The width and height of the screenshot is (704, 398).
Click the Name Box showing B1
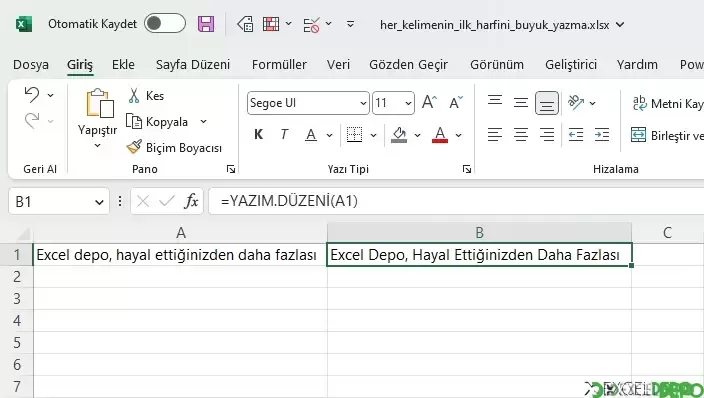tap(59, 201)
